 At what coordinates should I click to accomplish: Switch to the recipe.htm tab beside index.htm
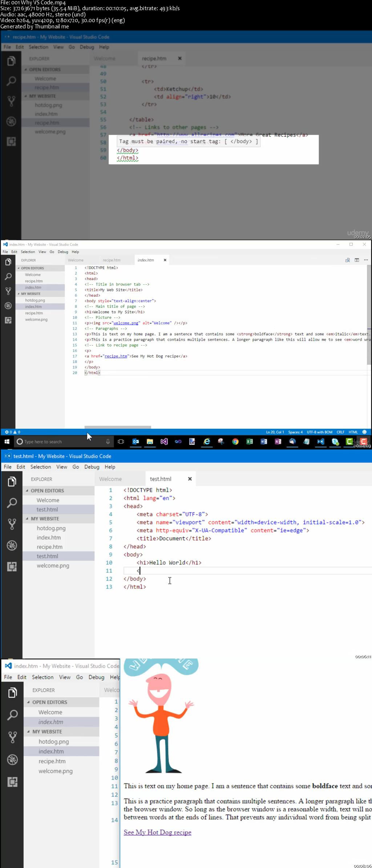tap(112, 260)
